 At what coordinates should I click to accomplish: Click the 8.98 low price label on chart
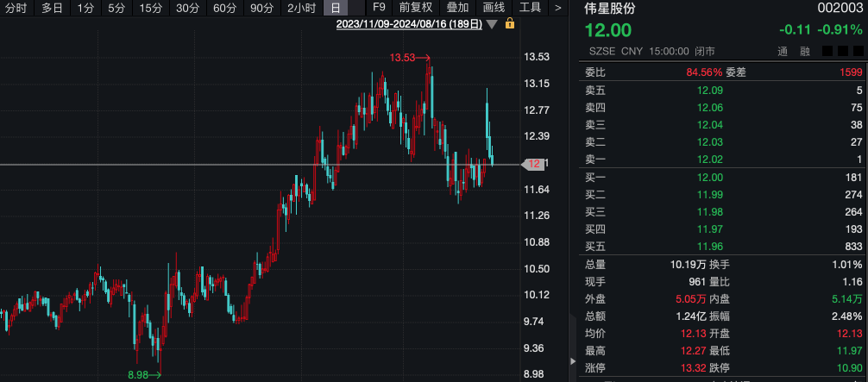click(138, 375)
